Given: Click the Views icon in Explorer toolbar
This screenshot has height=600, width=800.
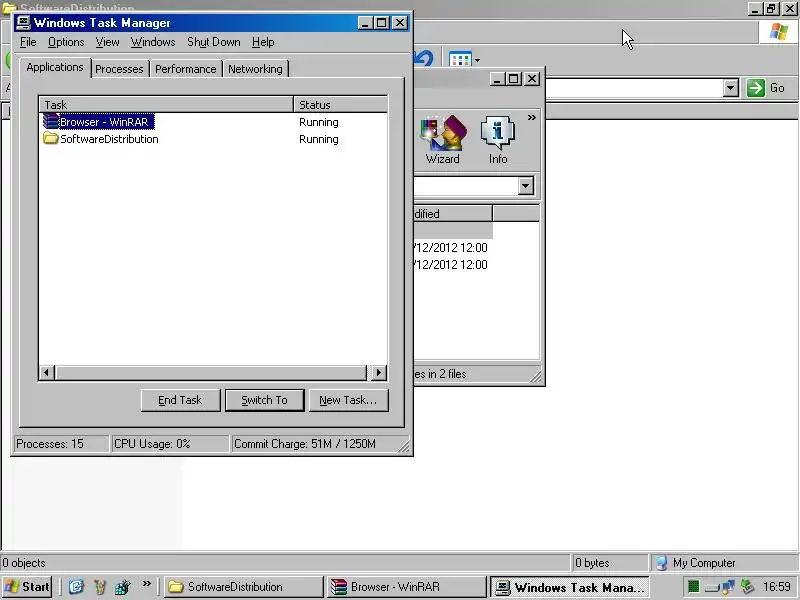Looking at the screenshot, I should 460,60.
